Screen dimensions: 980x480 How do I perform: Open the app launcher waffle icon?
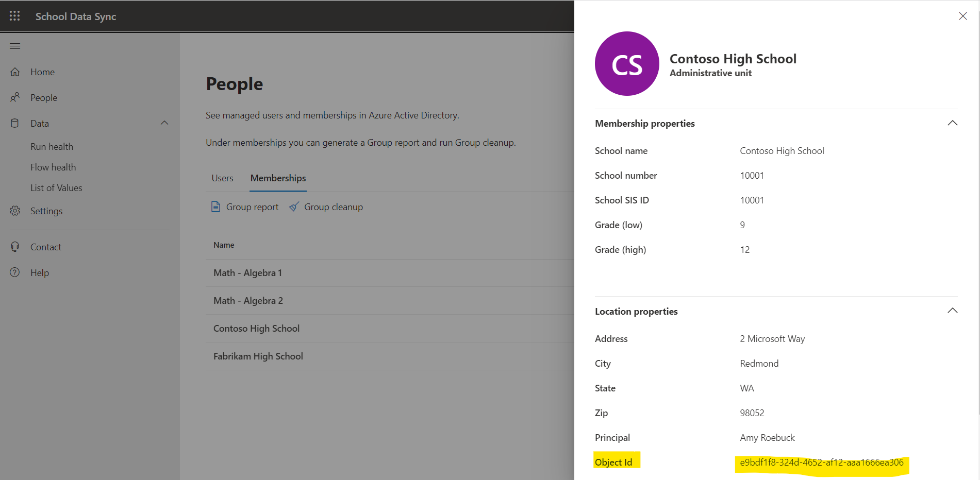(x=15, y=16)
